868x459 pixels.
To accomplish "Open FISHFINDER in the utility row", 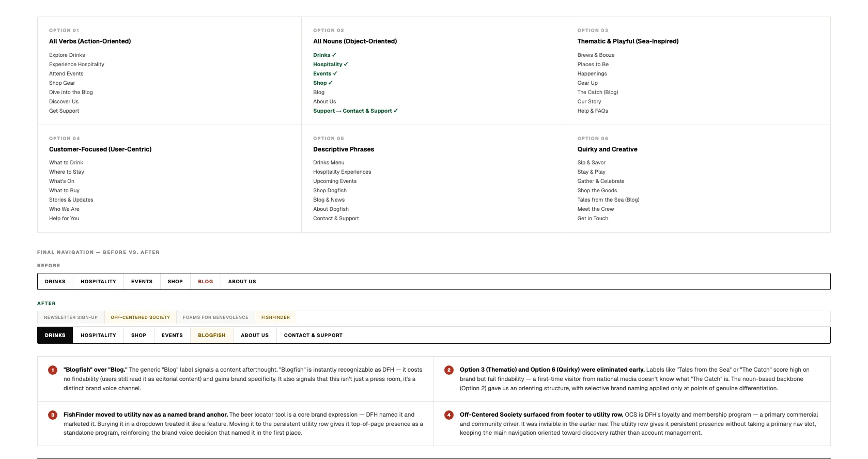I will point(275,317).
